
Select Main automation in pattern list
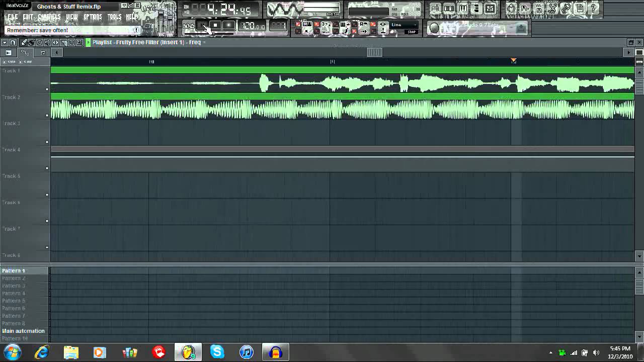tap(25, 331)
